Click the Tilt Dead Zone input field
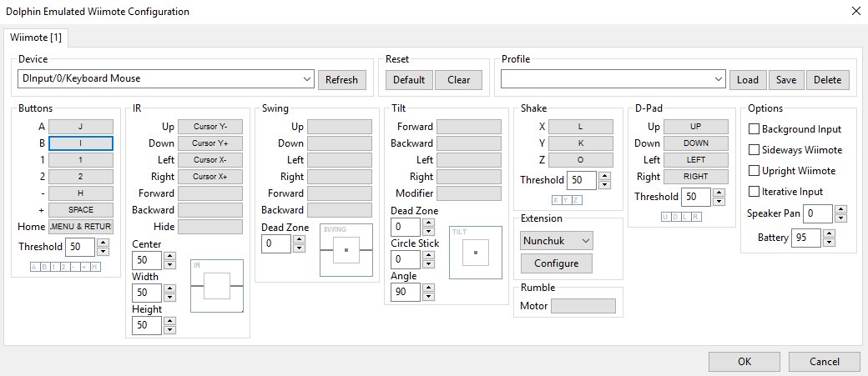Screen dimensions: 868x376 406,228
